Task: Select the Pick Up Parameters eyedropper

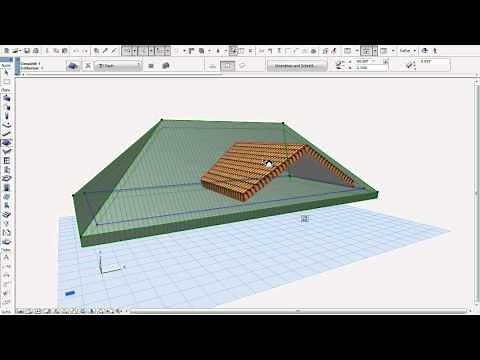Action: point(105,51)
